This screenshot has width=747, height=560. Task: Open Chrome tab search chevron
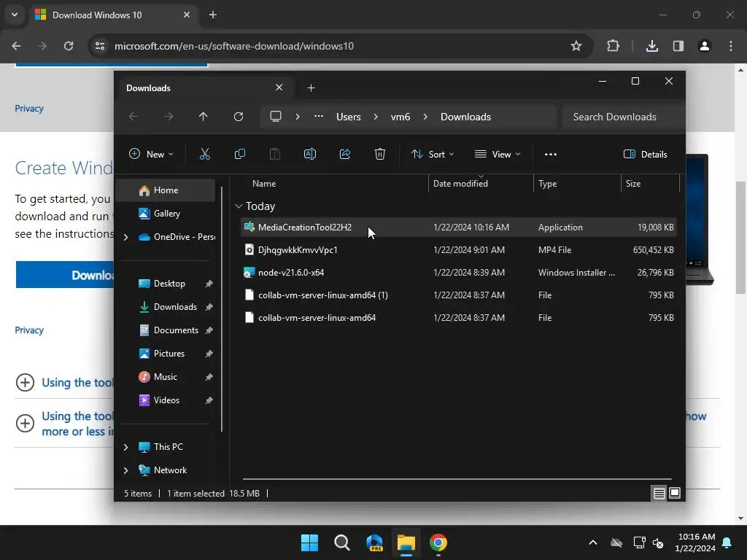point(15,15)
